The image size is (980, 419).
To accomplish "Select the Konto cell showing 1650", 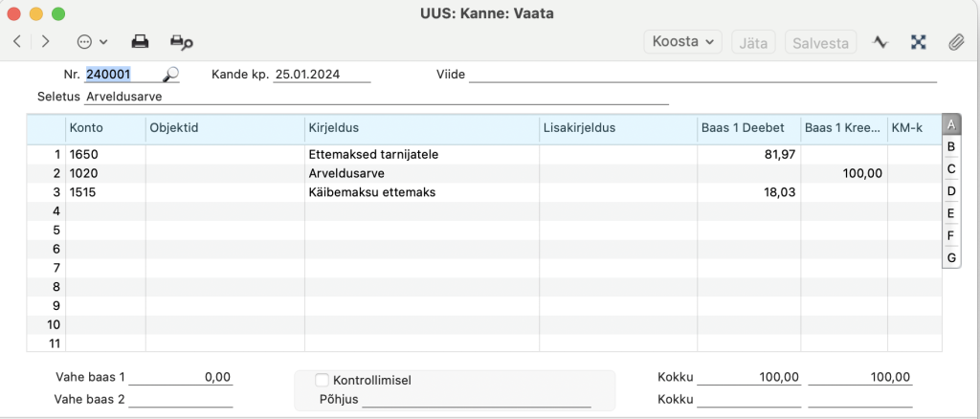I will click(105, 154).
